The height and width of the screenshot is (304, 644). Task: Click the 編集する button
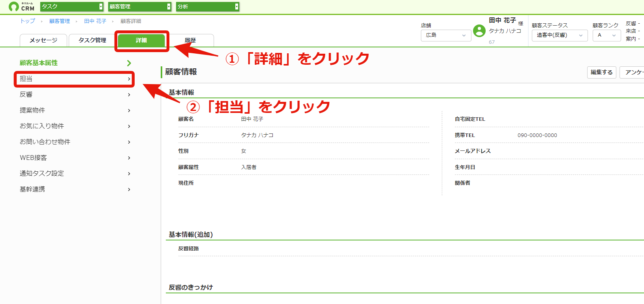(x=602, y=72)
